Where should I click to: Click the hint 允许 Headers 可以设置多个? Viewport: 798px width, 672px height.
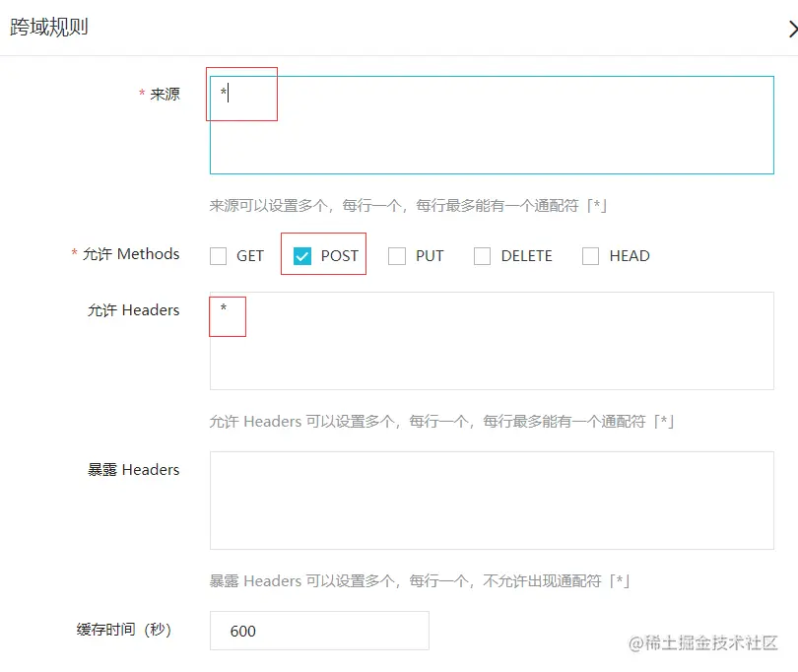click(441, 422)
